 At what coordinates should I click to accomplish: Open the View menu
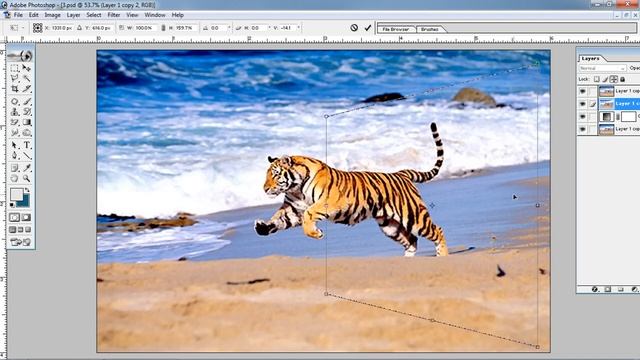click(132, 15)
